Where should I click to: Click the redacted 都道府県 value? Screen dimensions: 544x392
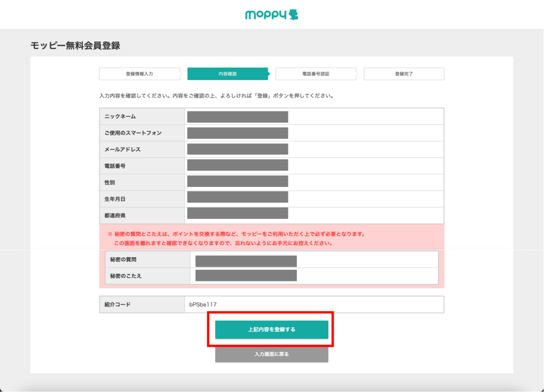[237, 214]
